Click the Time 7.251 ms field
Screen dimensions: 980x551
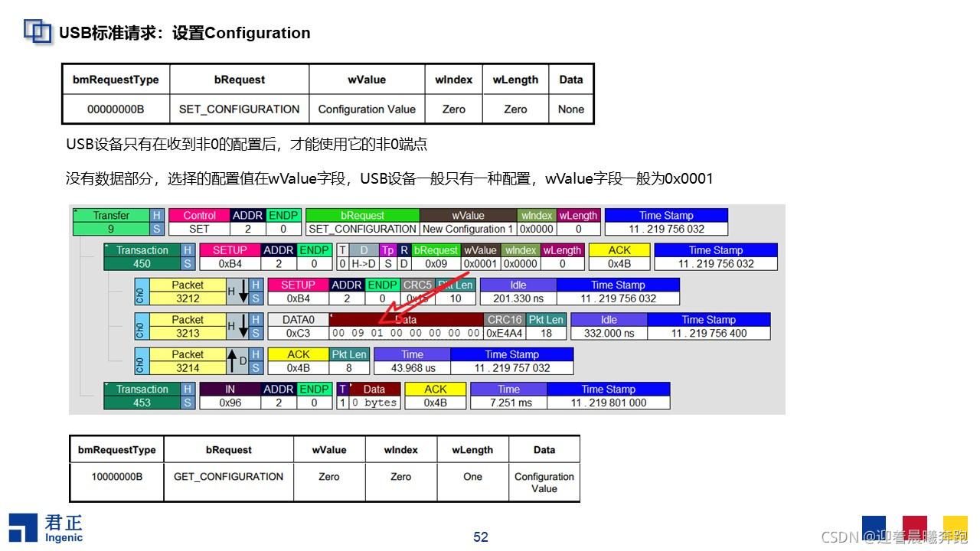point(508,396)
